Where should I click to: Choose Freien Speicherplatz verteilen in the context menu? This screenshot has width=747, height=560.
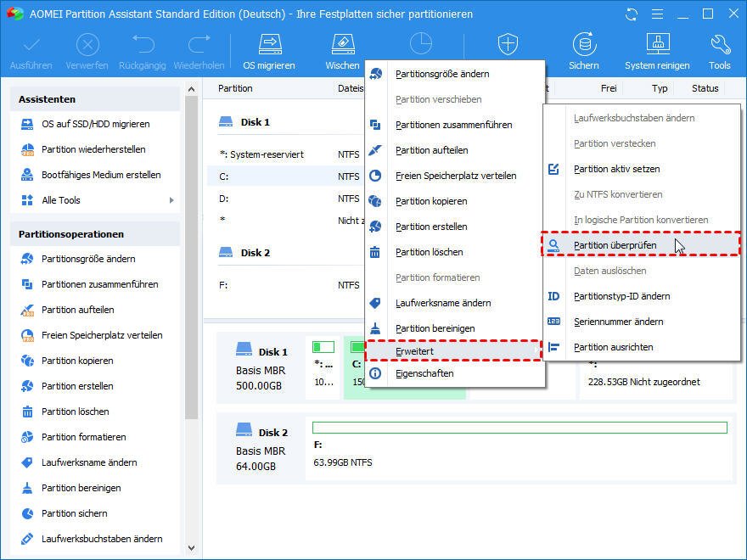(455, 176)
